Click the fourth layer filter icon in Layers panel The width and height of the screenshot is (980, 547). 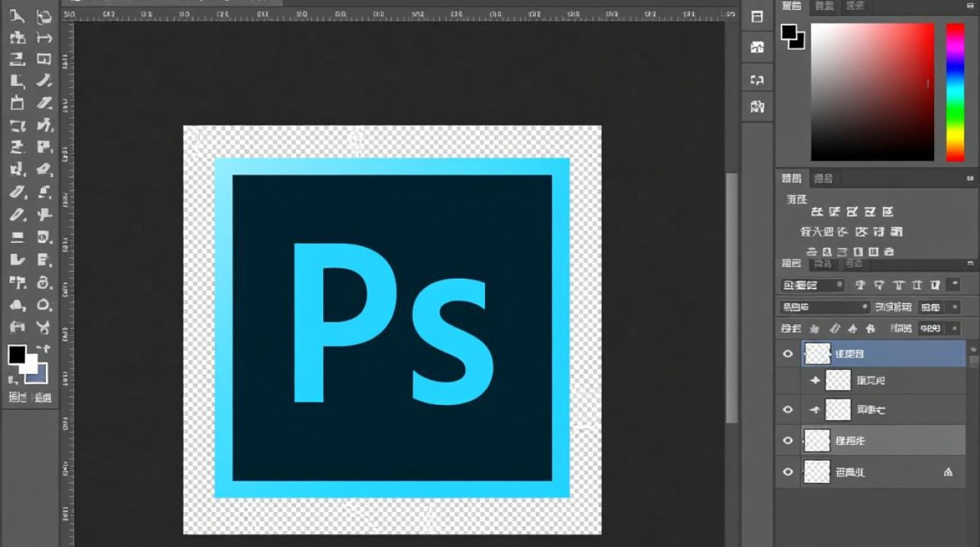pyautogui.click(x=917, y=285)
